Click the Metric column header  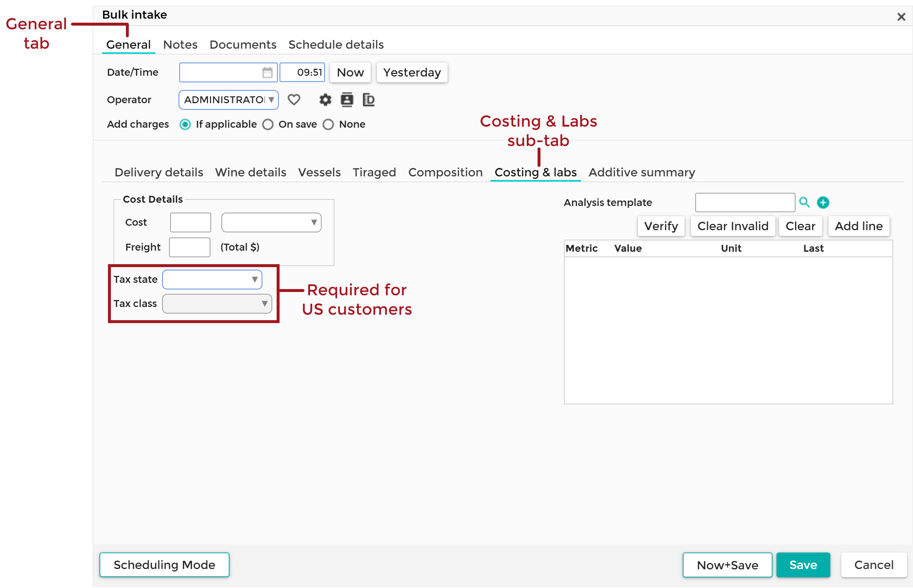581,248
